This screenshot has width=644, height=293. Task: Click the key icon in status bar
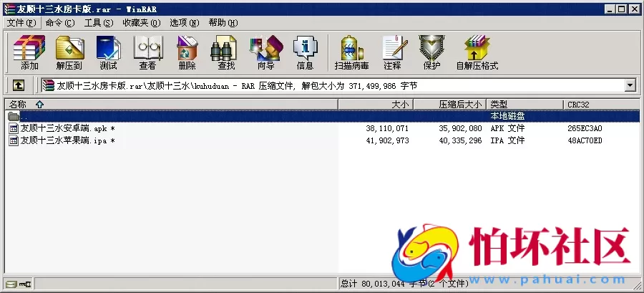click(x=25, y=284)
